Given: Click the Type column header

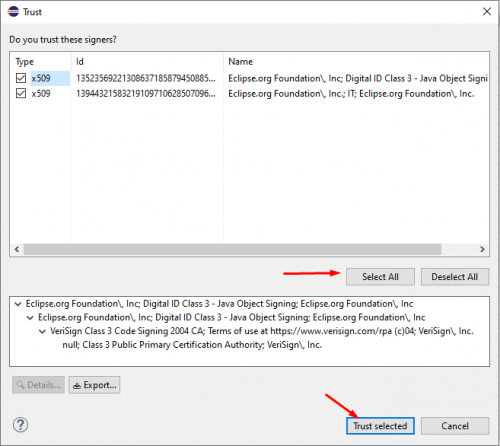Looking at the screenshot, I should tap(24, 62).
